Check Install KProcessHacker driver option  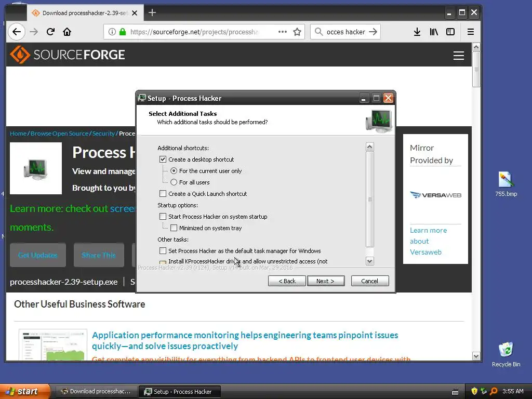point(163,262)
